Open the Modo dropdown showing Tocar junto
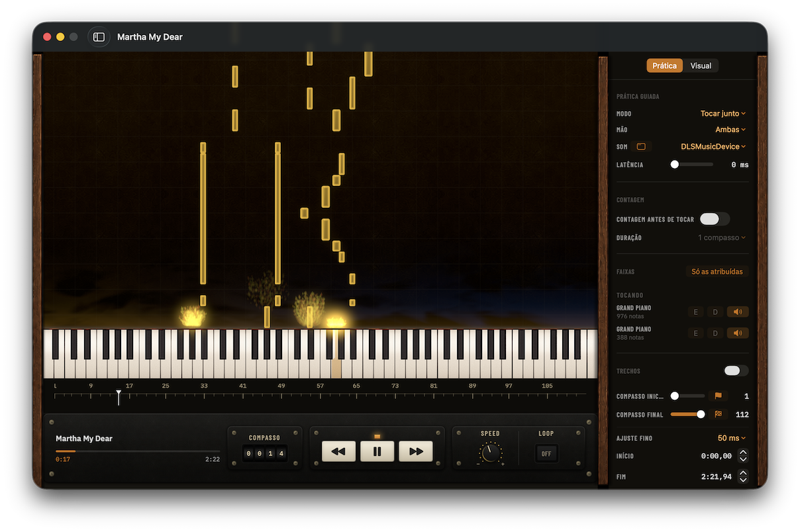Screen dimensions: 800x532 click(723, 114)
